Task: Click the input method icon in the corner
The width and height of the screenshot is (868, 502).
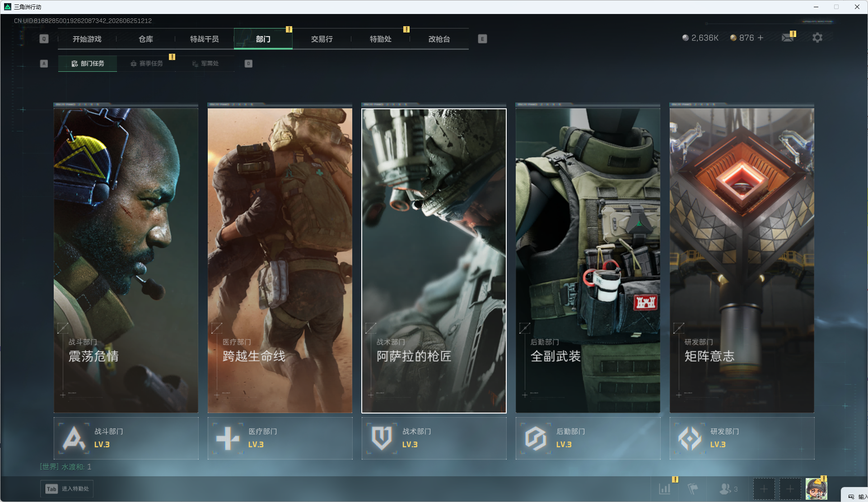Action: [x=851, y=497]
